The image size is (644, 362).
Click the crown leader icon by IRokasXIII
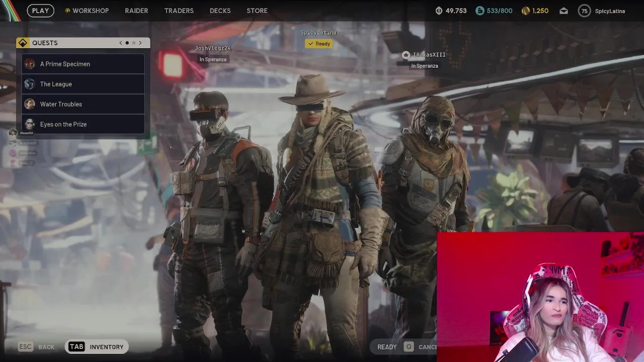(406, 55)
